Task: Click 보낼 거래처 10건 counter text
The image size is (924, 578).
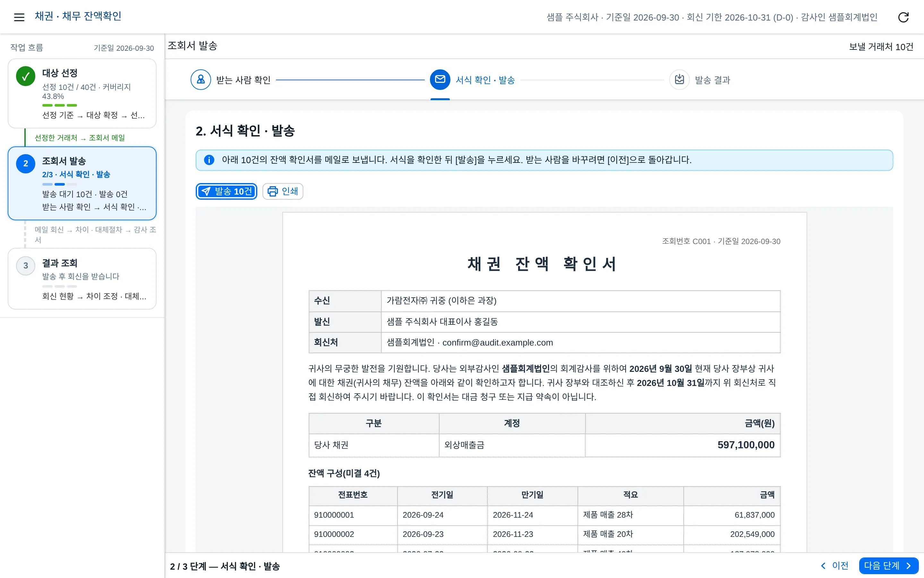Action: coord(881,47)
